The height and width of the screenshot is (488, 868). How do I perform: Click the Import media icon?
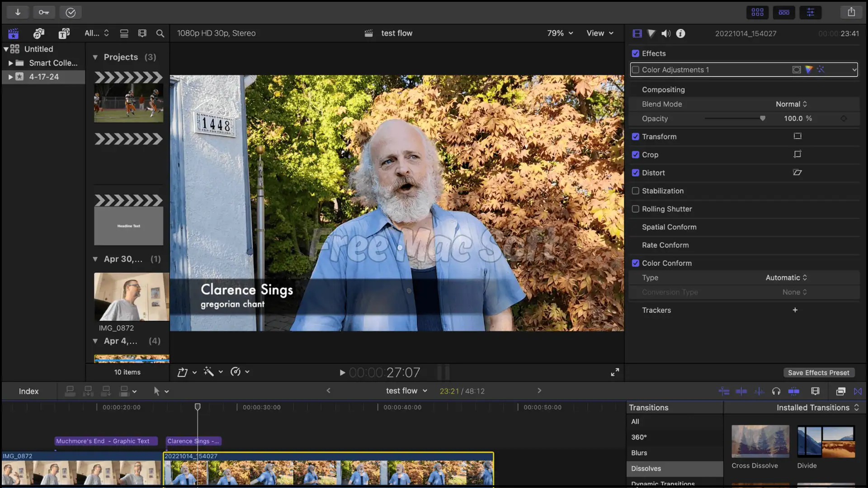(x=18, y=12)
